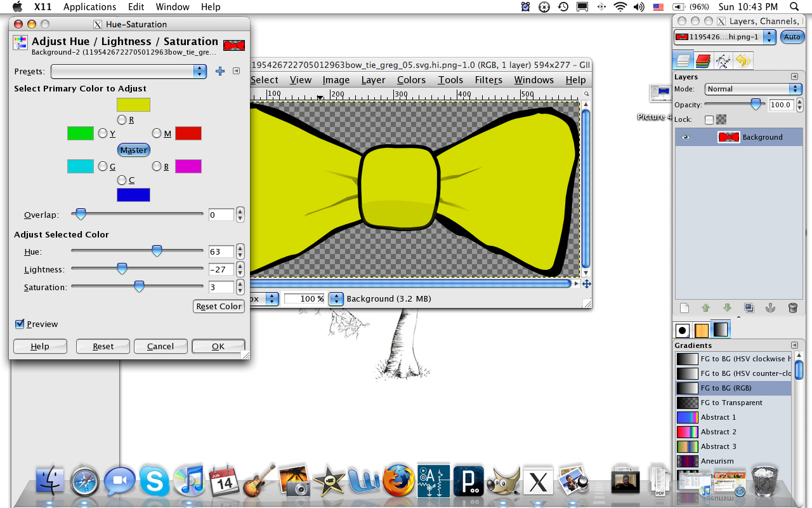This screenshot has width=812, height=508.
Task: Click the Reset button
Action: 103,346
